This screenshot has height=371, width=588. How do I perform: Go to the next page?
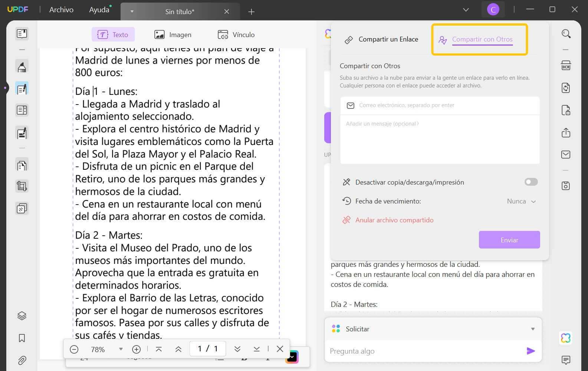237,349
